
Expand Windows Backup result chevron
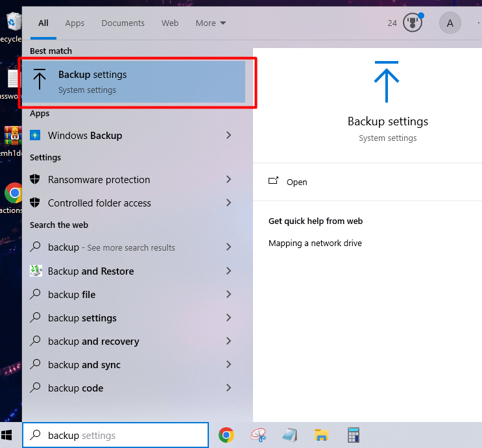pos(228,135)
